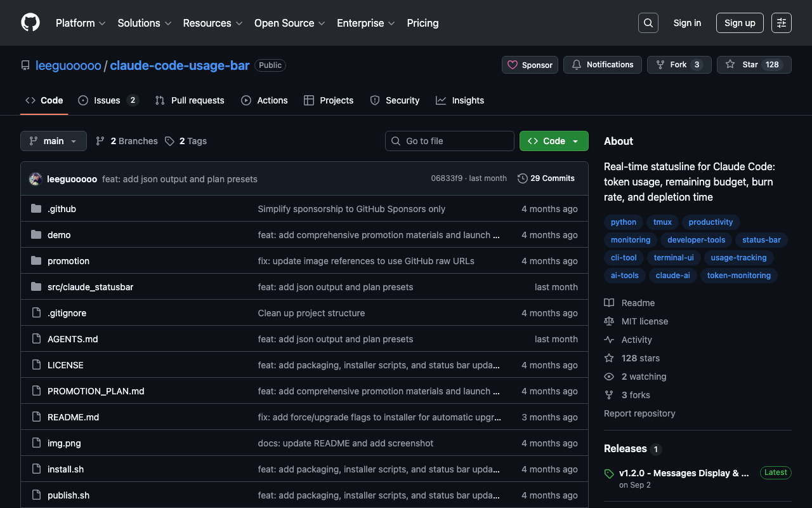Click the Notifications bell button

pyautogui.click(x=602, y=65)
